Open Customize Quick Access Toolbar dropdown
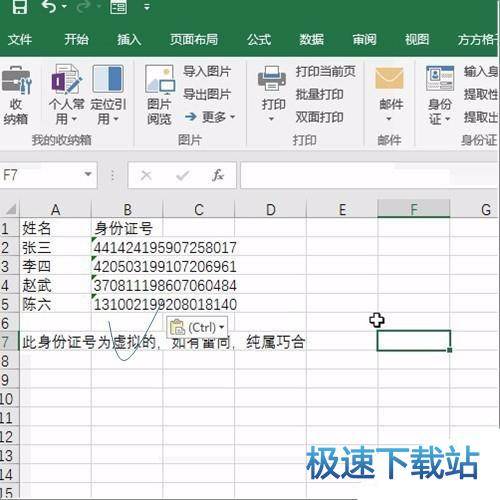Viewport: 500px width, 500px height. [x=147, y=7]
